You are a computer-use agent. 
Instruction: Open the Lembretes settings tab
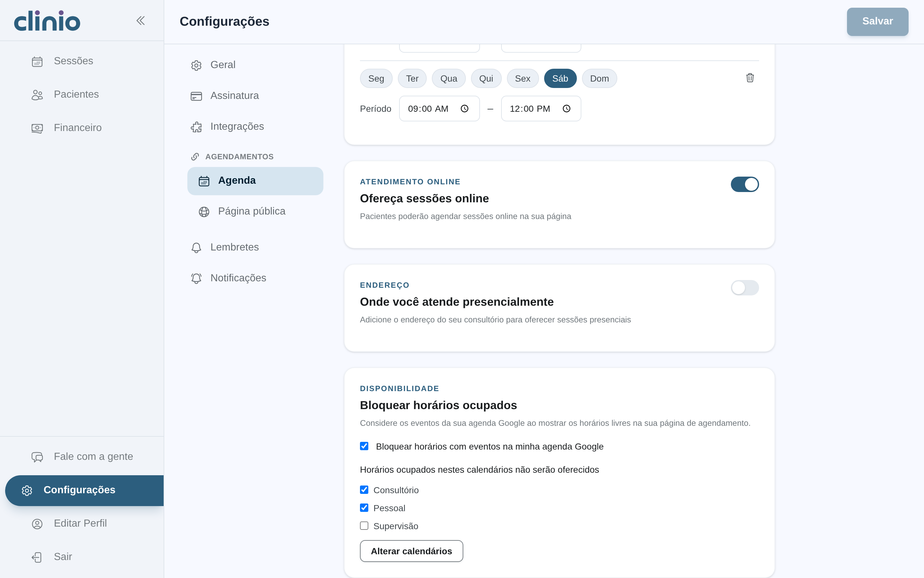[x=255, y=247]
